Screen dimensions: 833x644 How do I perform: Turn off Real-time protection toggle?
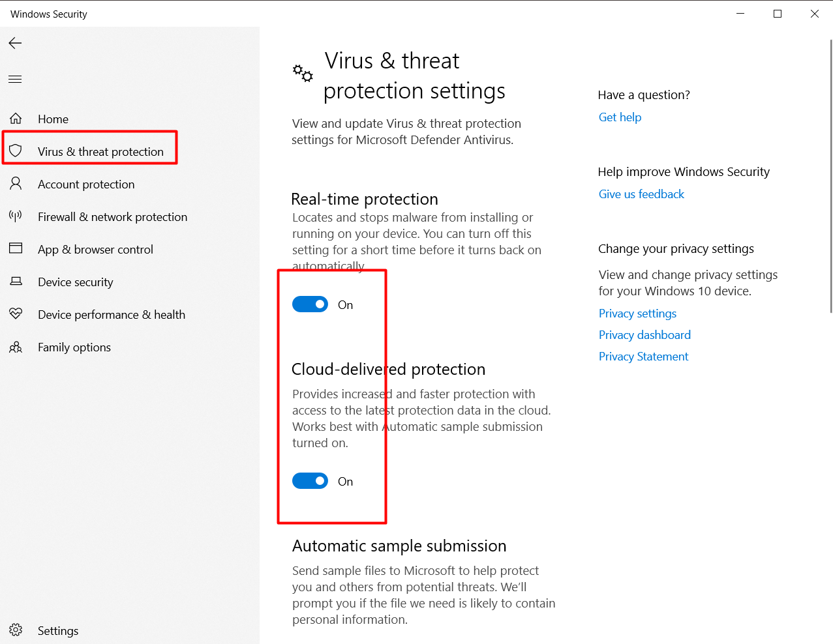(310, 304)
